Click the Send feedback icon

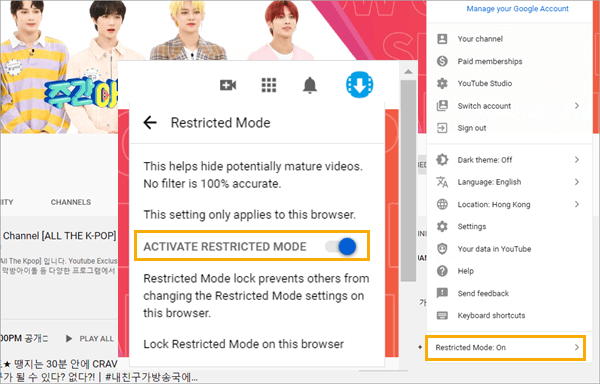(442, 293)
